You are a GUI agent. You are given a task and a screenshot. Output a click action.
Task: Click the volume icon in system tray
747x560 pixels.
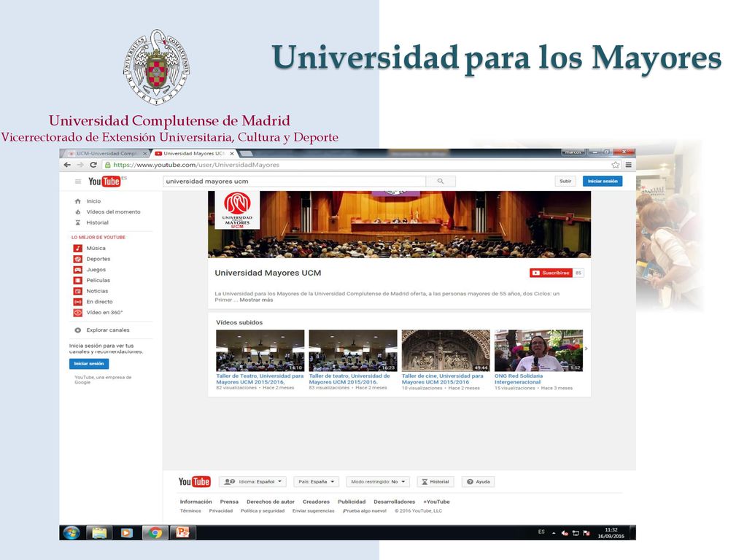click(x=565, y=533)
